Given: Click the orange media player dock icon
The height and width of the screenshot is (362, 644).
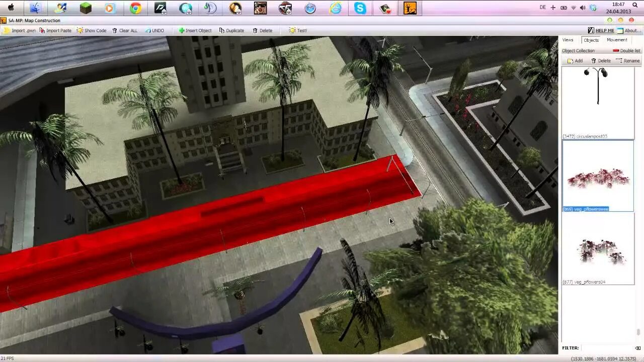Looking at the screenshot, I should click(110, 8).
